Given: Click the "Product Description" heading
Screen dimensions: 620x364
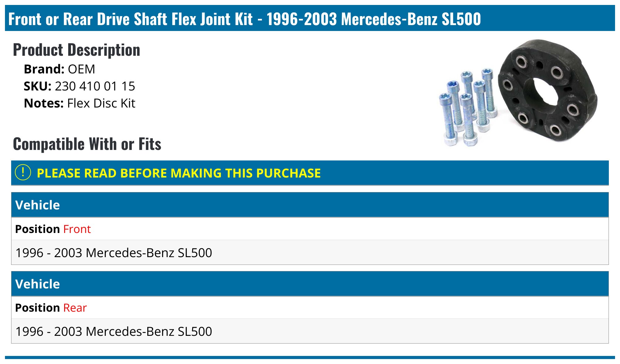Looking at the screenshot, I should click(x=76, y=50).
